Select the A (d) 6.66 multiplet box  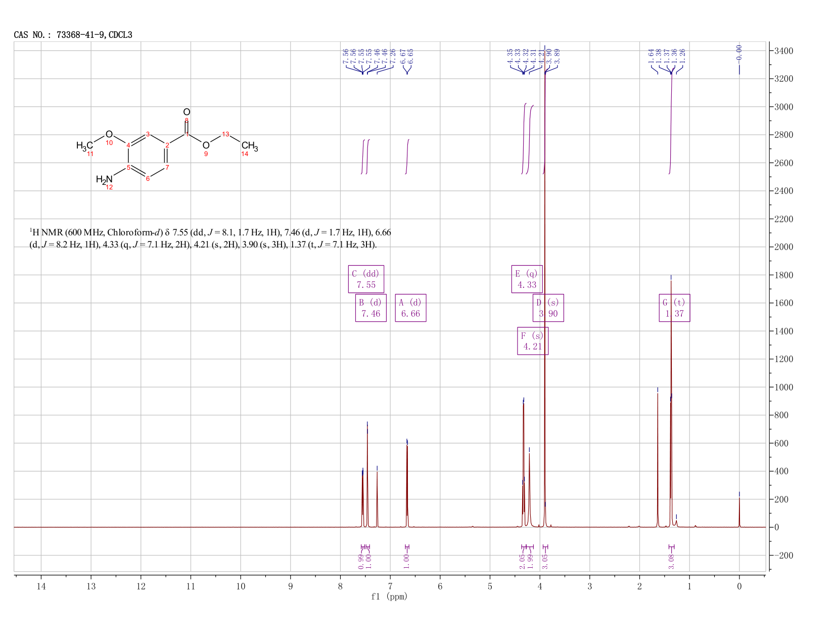[410, 308]
